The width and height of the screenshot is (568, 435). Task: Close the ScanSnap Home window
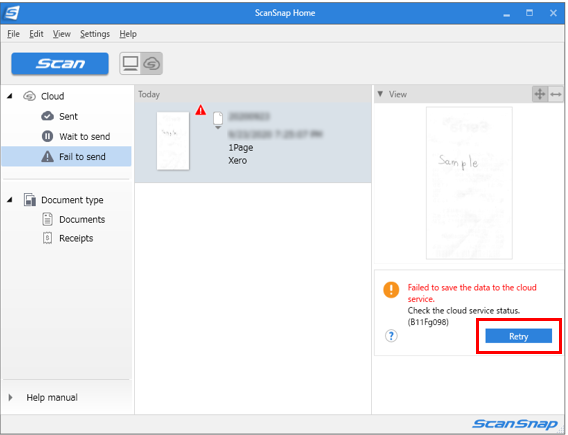(x=553, y=13)
